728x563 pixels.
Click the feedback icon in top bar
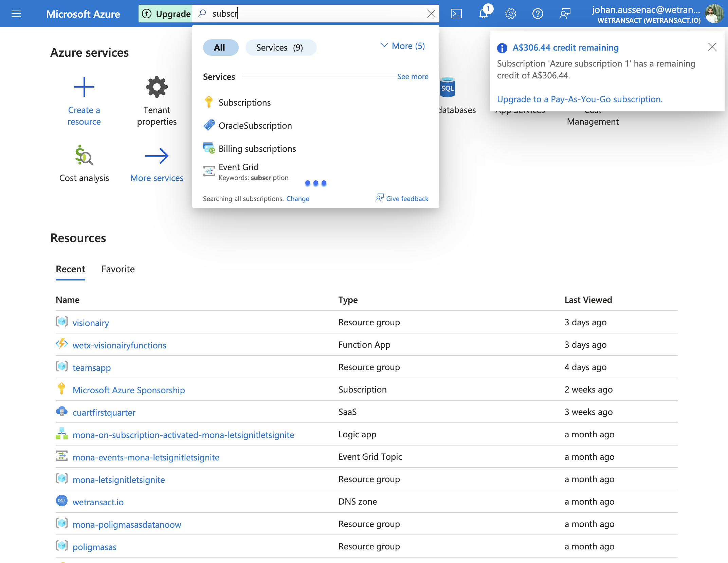pos(565,14)
